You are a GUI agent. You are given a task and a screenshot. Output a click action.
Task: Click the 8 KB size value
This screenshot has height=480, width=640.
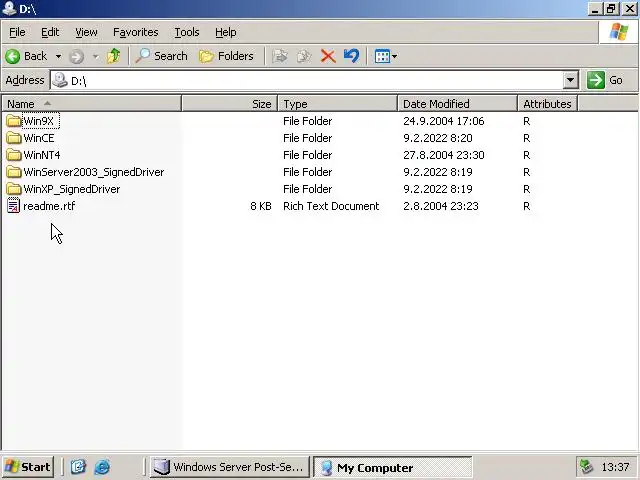pos(261,206)
